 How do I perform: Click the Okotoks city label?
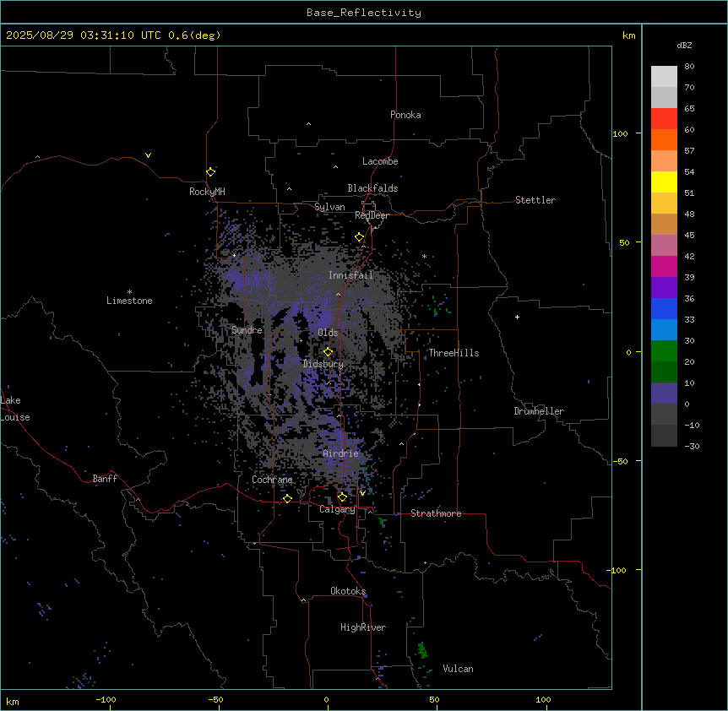tap(348, 591)
